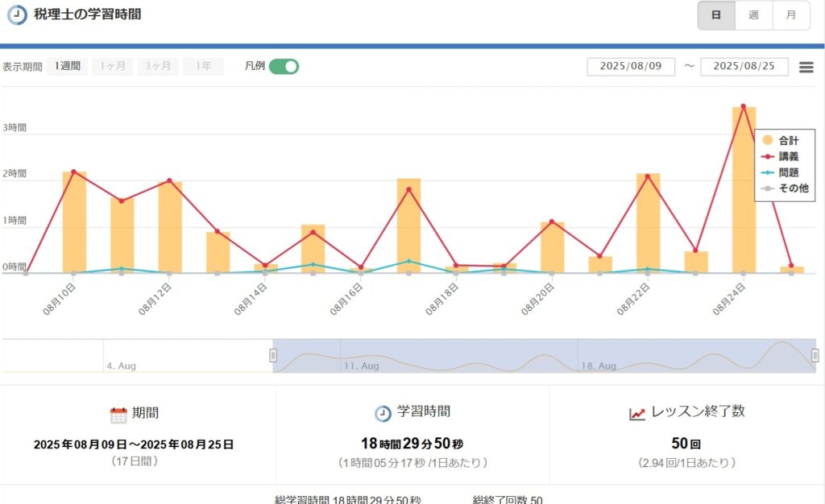Viewport: 825px width, 504px height.
Task: Toggle 合計 series in the legend
Action: pos(781,140)
